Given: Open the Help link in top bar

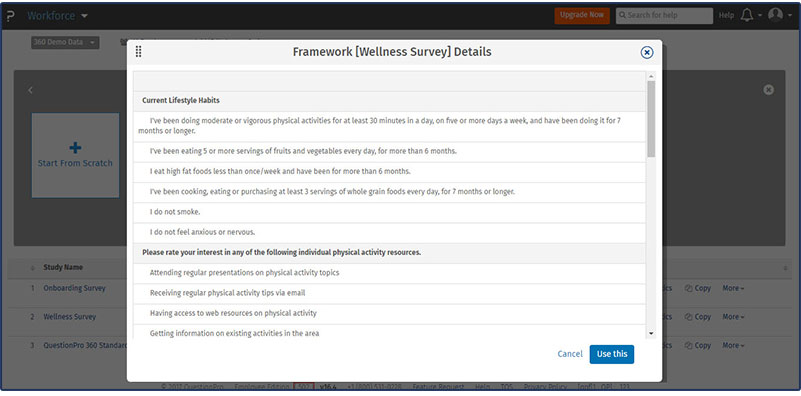Looking at the screenshot, I should pos(726,15).
